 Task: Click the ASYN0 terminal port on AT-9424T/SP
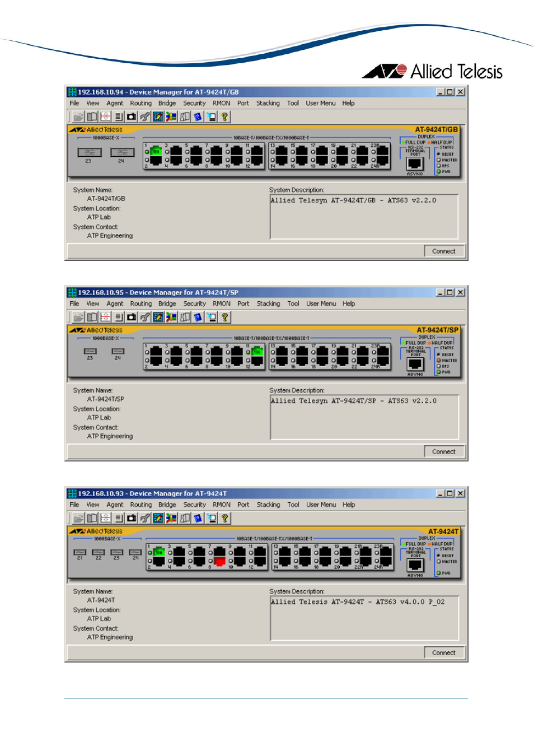[415, 364]
